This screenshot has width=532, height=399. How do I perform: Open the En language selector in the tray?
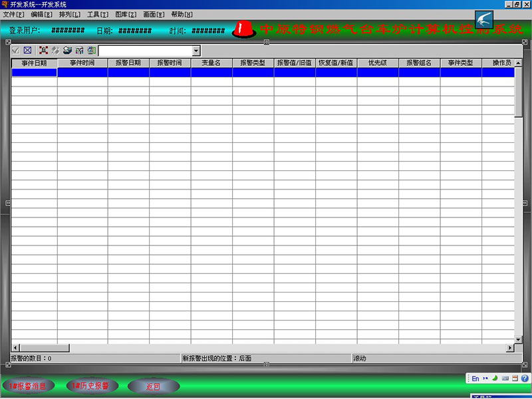coord(475,378)
